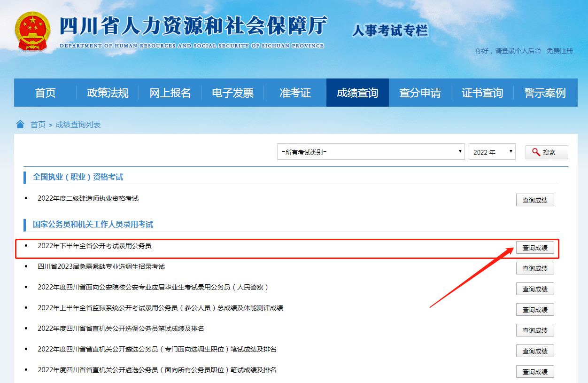Open 人事考试专栏 header title
The image size is (588, 383).
(x=390, y=31)
